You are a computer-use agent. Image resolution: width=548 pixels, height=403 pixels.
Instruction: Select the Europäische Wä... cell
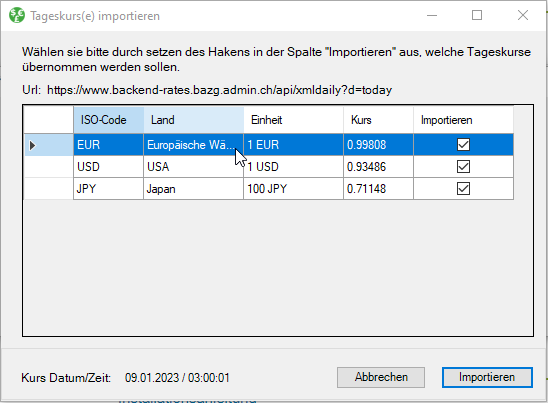click(194, 145)
